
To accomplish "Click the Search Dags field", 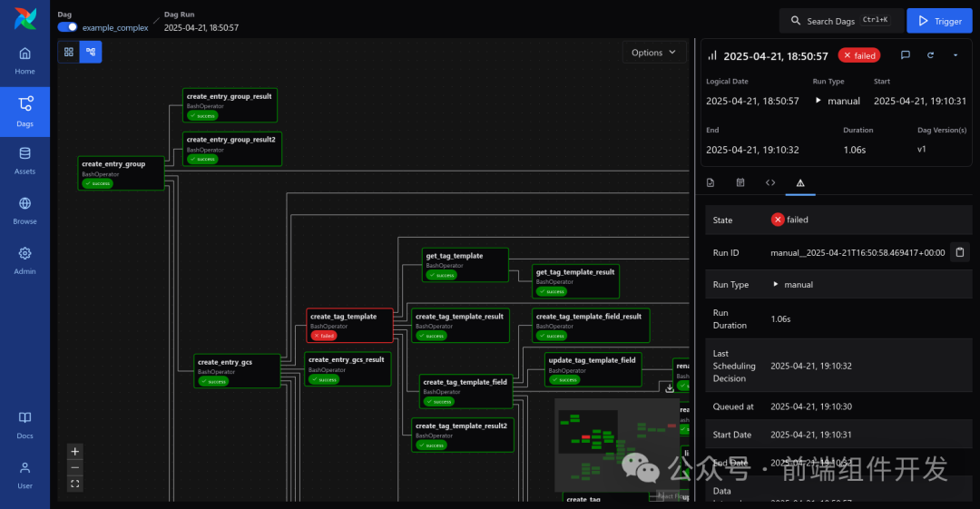I will click(x=841, y=21).
